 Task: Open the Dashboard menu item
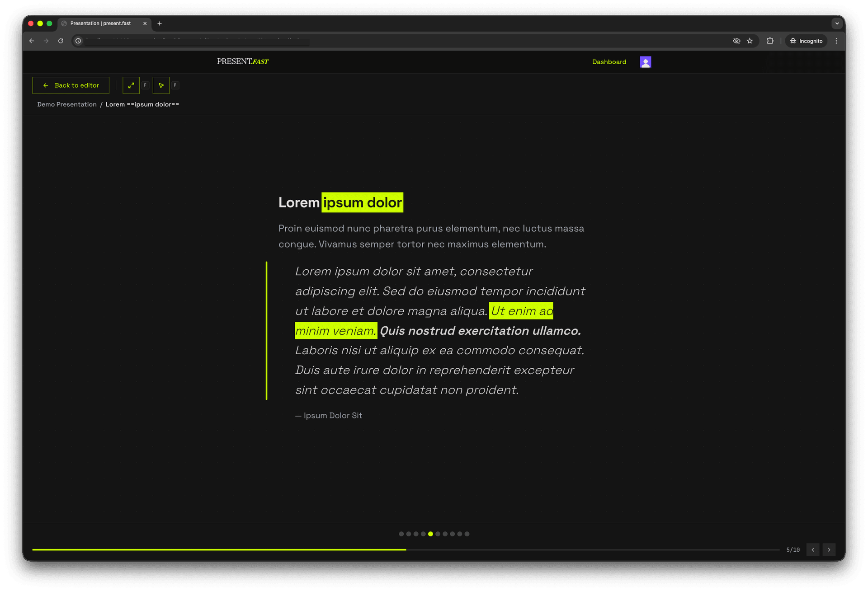609,61
